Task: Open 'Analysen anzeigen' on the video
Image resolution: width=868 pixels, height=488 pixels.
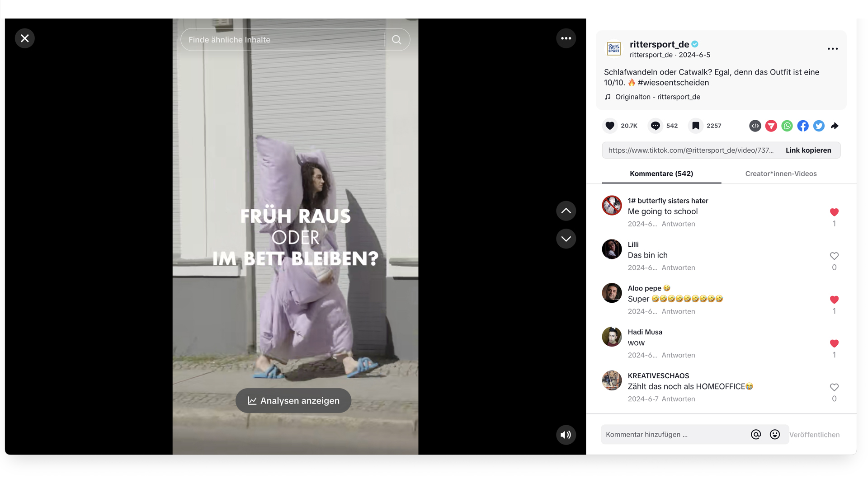Action: pyautogui.click(x=293, y=400)
